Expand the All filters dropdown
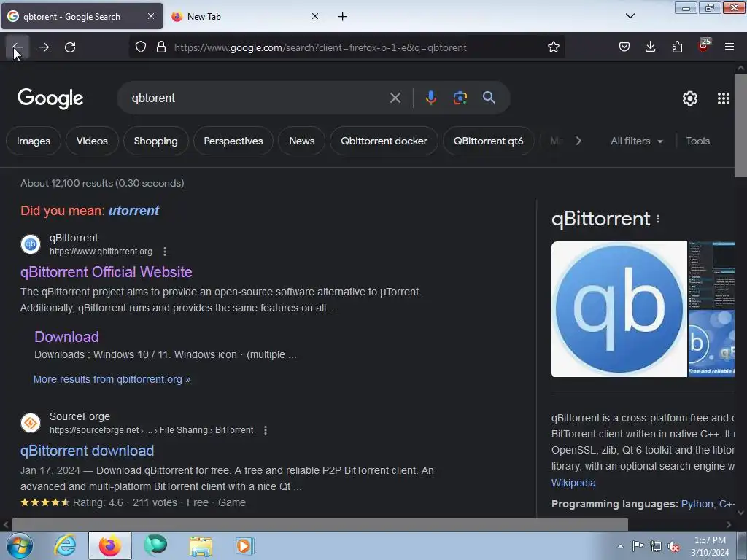Screen dimensions: 747x560 coord(636,141)
